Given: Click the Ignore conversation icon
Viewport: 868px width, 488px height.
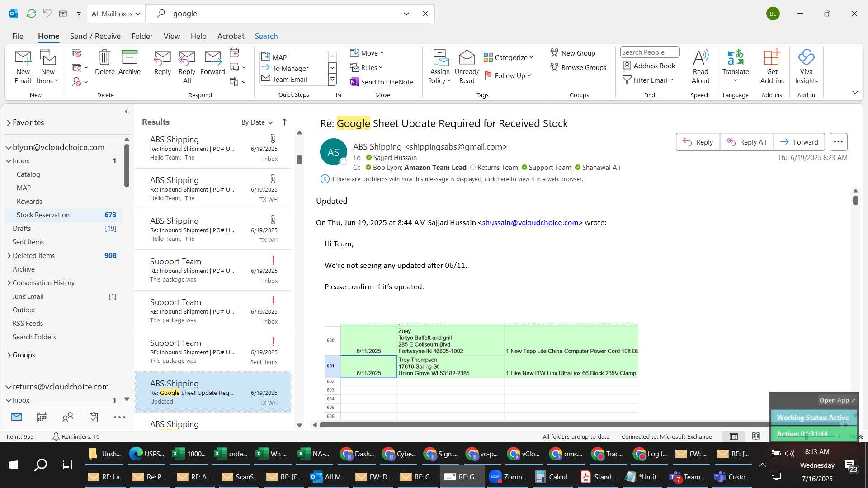Looking at the screenshot, I should pyautogui.click(x=76, y=53).
